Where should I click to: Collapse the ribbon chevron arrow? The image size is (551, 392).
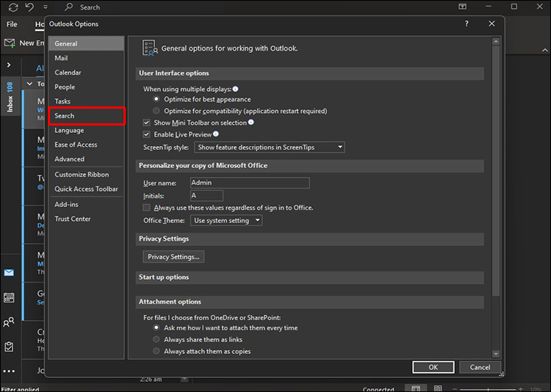pos(545,50)
